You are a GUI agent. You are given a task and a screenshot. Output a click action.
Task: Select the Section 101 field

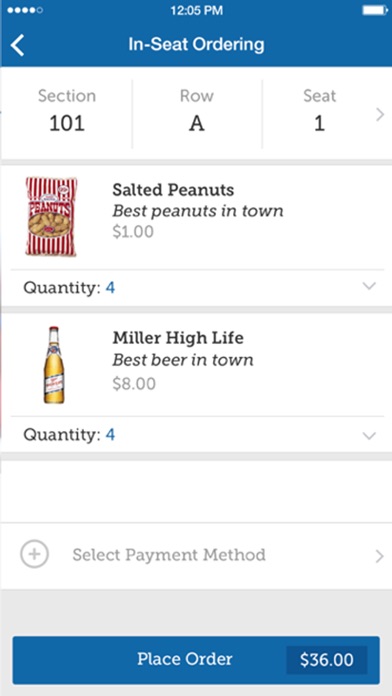coord(67,111)
